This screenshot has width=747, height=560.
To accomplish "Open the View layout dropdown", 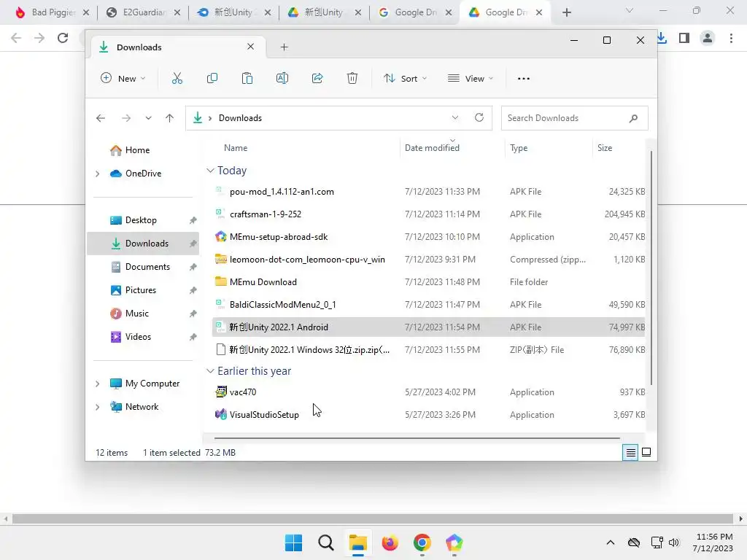I will 471,79.
